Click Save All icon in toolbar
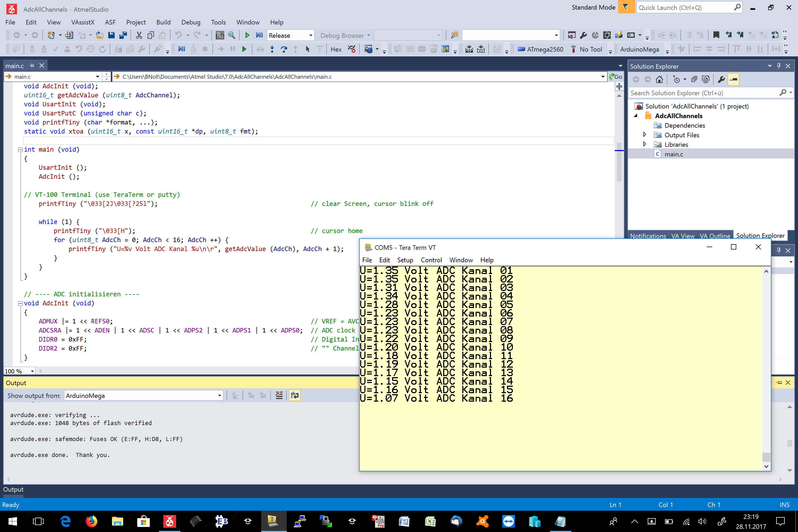 (x=123, y=35)
